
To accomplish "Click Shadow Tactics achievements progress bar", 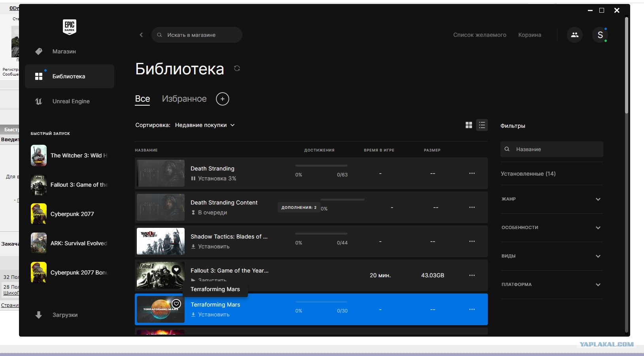I will [x=321, y=233].
